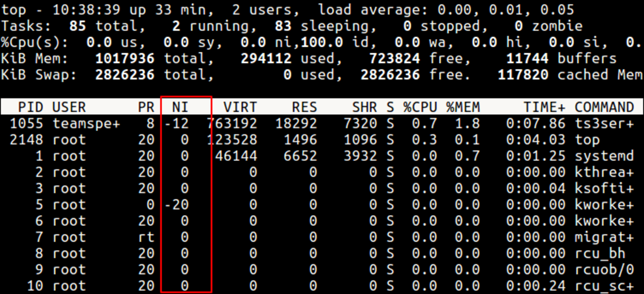Click the NI column header

click(x=180, y=107)
